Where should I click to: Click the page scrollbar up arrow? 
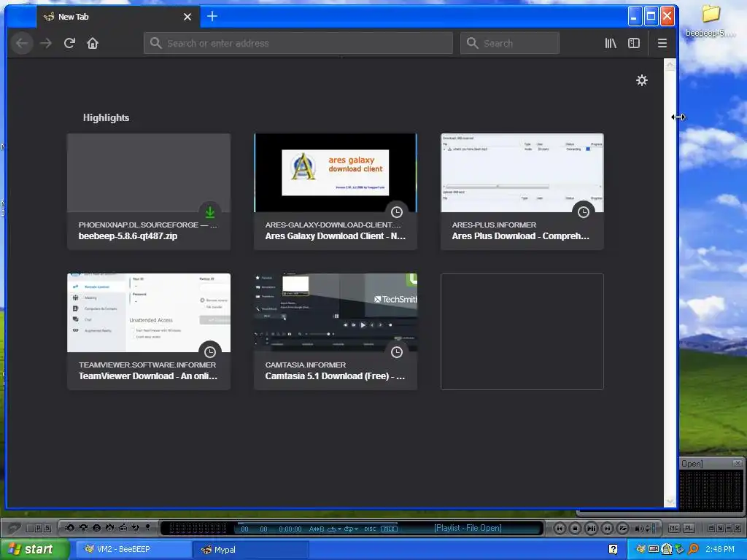[x=670, y=65]
